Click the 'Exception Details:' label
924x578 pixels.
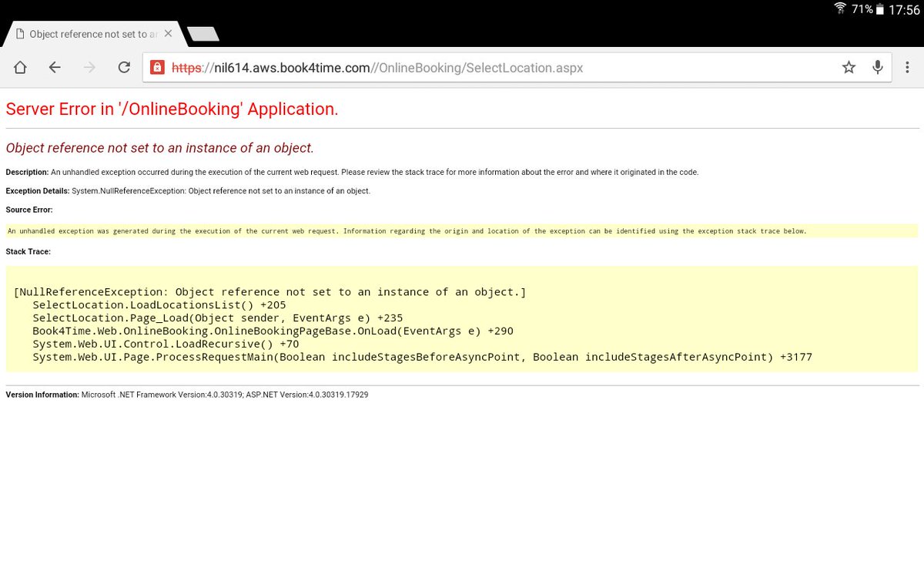tap(38, 191)
